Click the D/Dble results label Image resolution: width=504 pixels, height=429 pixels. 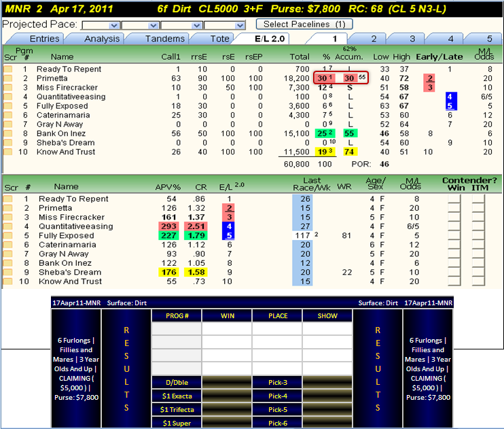tap(177, 382)
